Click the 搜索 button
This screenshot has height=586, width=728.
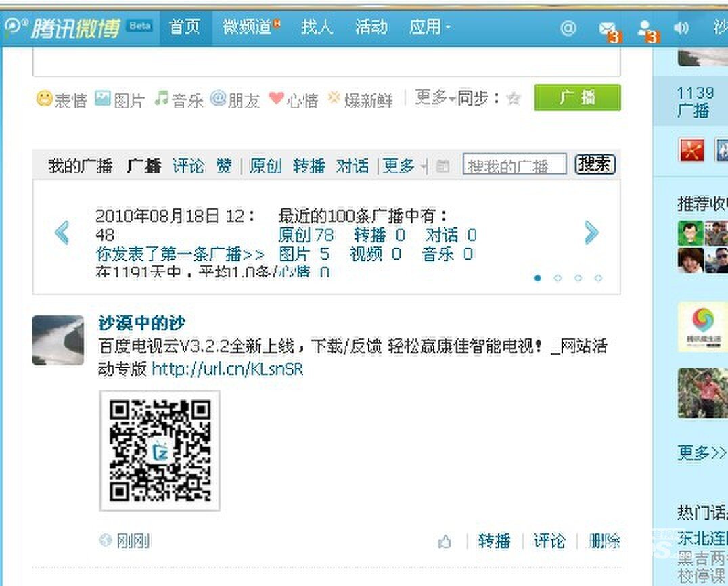pyautogui.click(x=595, y=164)
